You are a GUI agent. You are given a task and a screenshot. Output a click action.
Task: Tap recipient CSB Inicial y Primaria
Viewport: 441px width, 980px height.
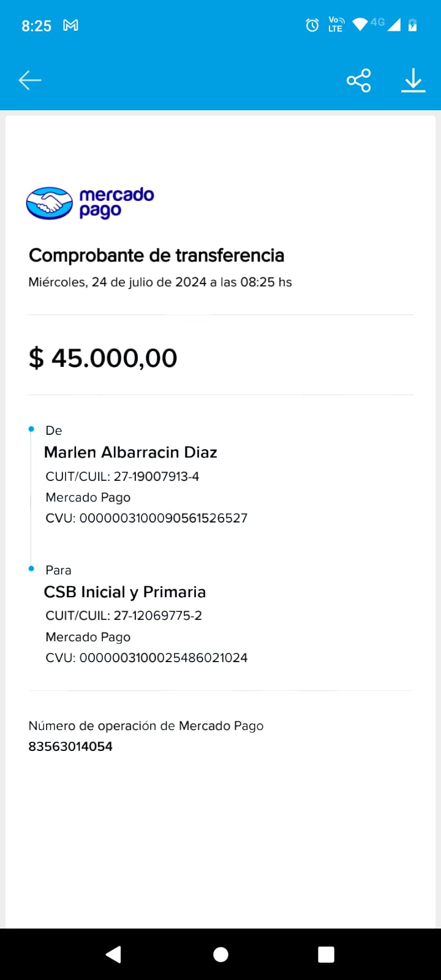click(x=125, y=592)
